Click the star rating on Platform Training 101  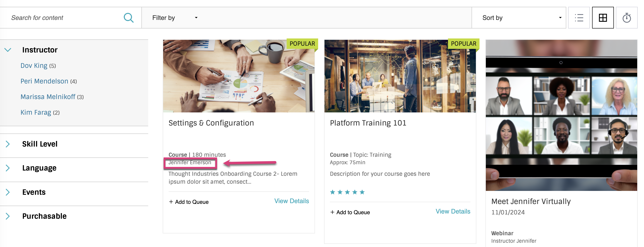[x=347, y=192]
